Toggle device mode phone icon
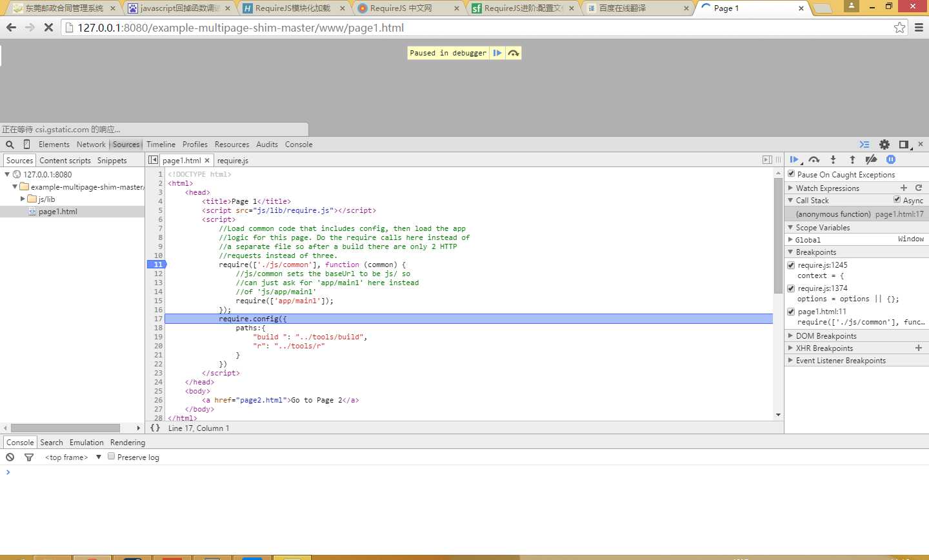Viewport: 929px width, 560px height. (26, 145)
